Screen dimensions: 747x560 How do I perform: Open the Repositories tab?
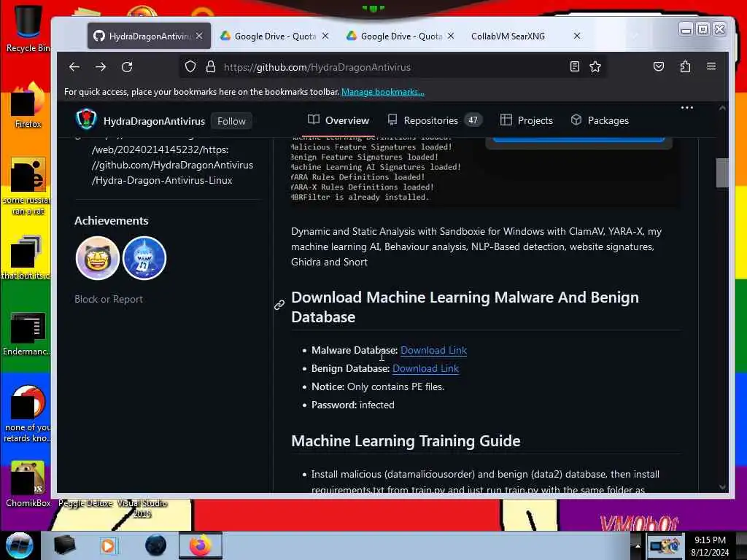pyautogui.click(x=435, y=120)
